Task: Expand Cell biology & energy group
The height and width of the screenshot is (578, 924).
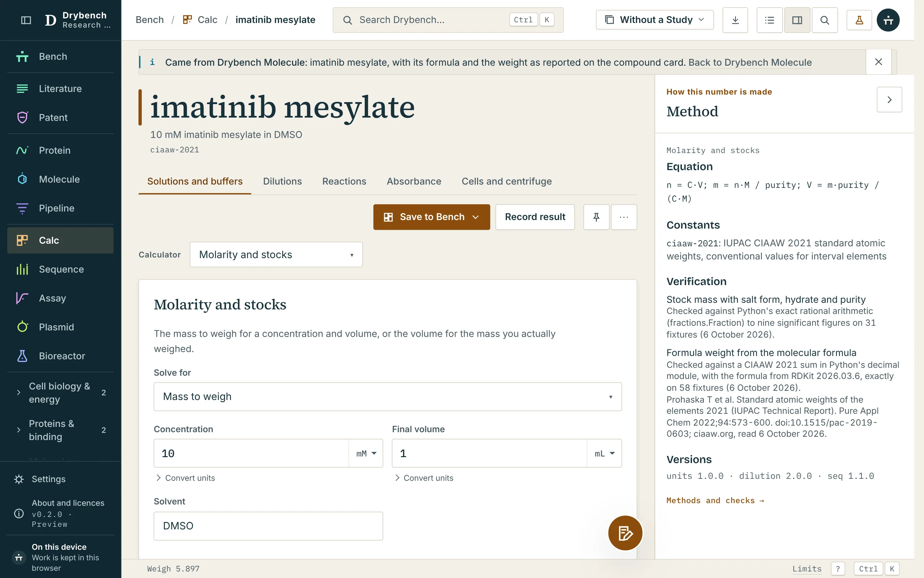Action: point(60,392)
